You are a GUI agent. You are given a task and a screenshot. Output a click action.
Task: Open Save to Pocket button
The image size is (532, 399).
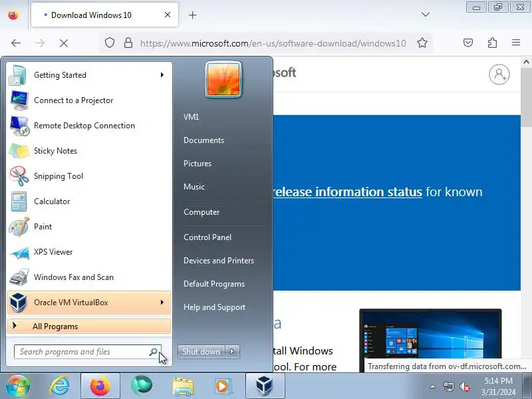[x=468, y=43]
